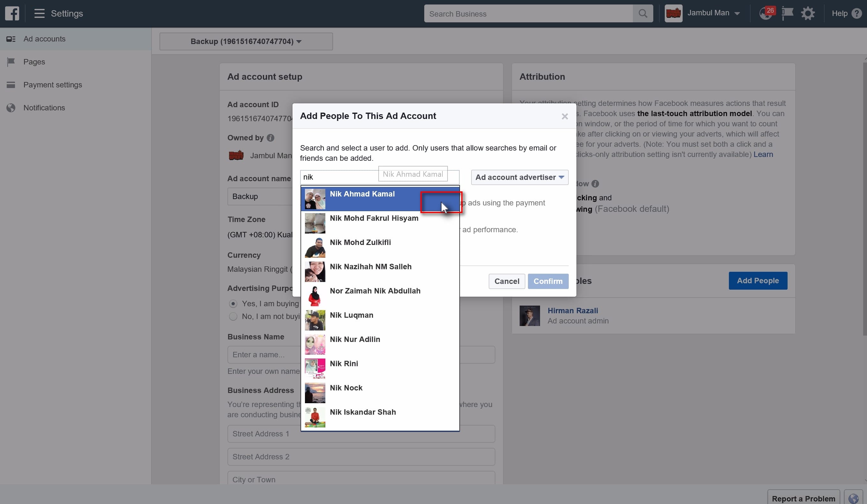Select Nor Zaimah Nik Abdullah

380,295
